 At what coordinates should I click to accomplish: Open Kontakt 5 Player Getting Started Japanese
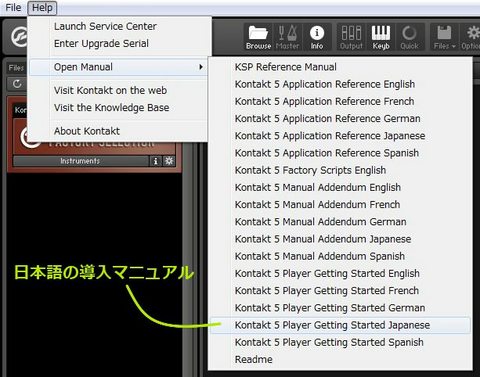(340, 325)
